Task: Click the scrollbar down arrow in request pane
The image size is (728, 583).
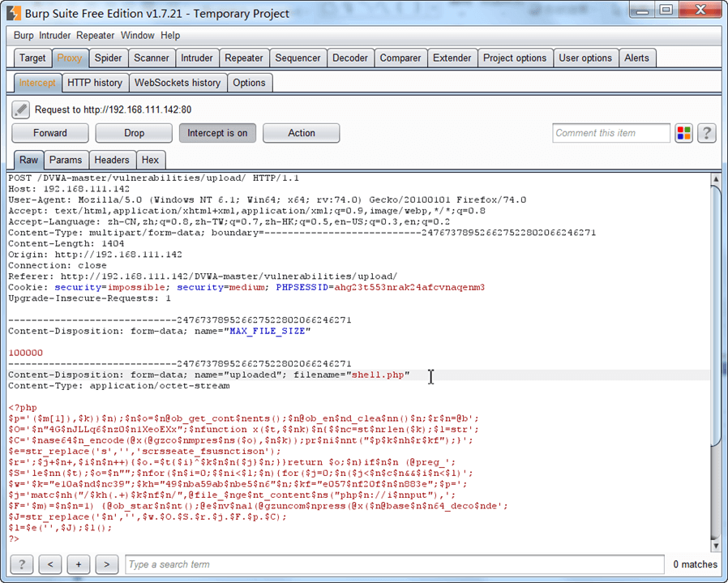Action: coord(716,546)
